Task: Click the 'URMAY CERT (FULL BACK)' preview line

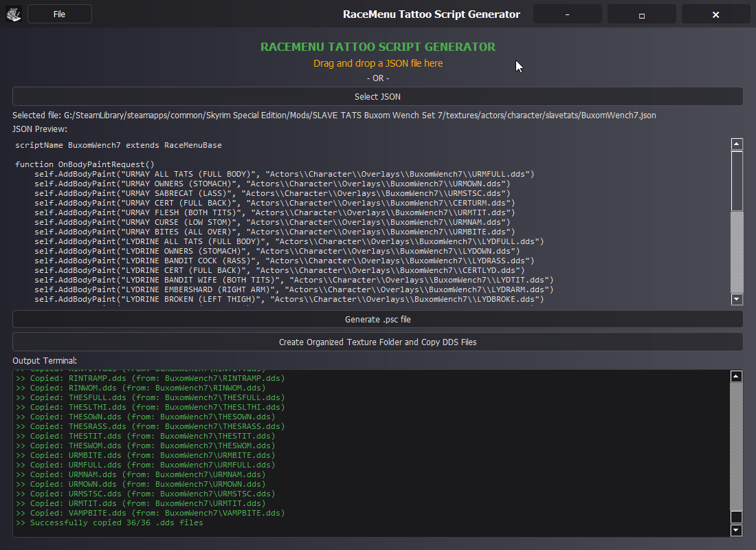Action: point(275,203)
